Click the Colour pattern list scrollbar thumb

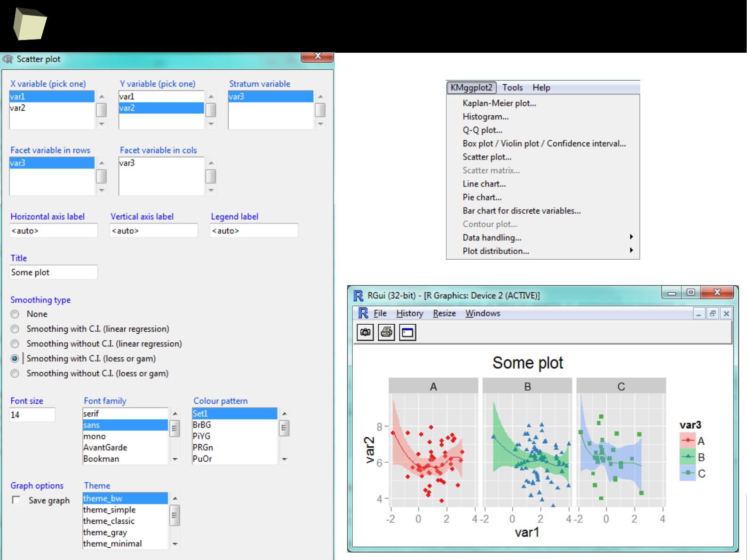click(284, 428)
